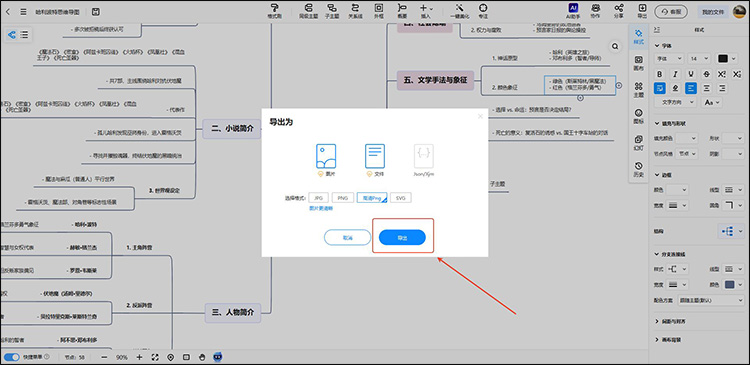
Task: Pick the black font color swatch
Action: point(723,58)
